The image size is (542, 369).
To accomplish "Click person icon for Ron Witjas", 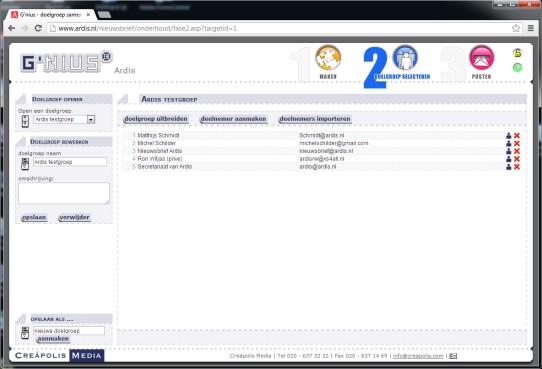I will [x=508, y=159].
